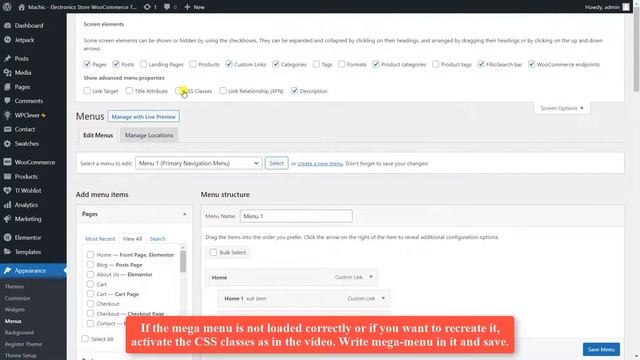
Task: Expand the Home menu item arrow
Action: 371,277
